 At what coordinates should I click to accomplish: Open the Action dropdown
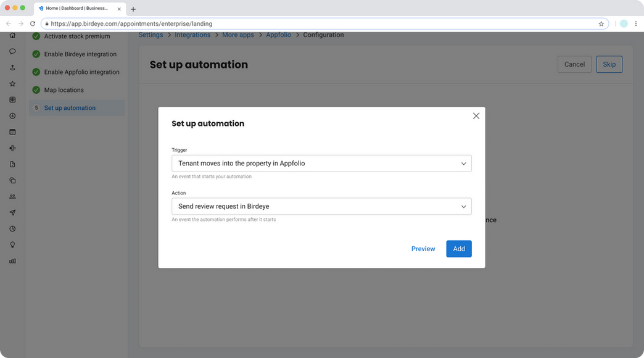point(321,206)
